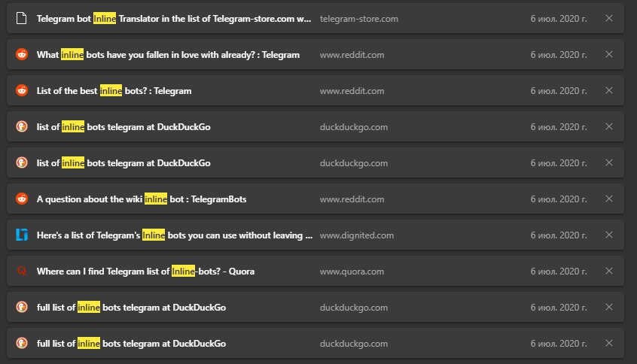Click the www.quora.com domain text
Image resolution: width=637 pixels, height=364 pixels.
[352, 271]
